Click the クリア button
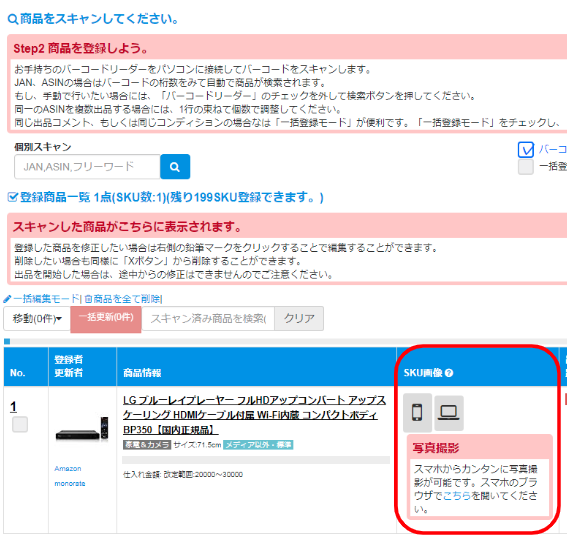The image size is (567, 540). 299,319
